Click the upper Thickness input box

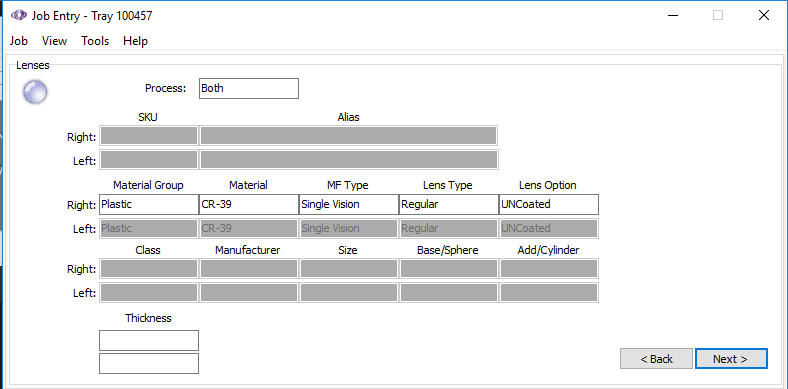(x=149, y=340)
